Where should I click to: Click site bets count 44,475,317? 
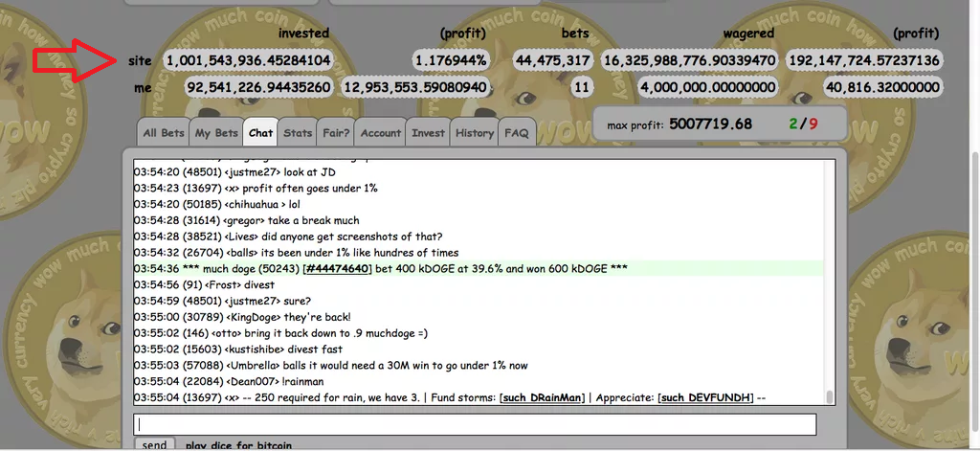(x=552, y=60)
